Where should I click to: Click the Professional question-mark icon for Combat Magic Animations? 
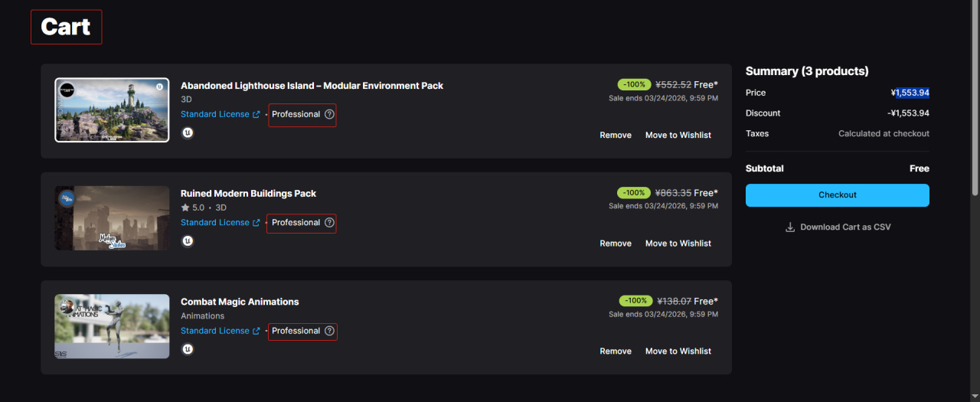point(329,331)
